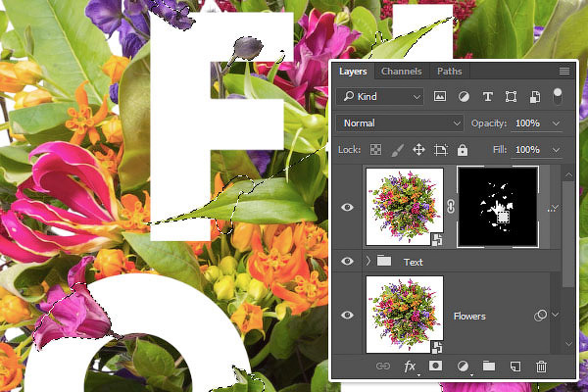The height and width of the screenshot is (392, 588).
Task: Open the Kind filter dropdown
Action: click(x=380, y=96)
